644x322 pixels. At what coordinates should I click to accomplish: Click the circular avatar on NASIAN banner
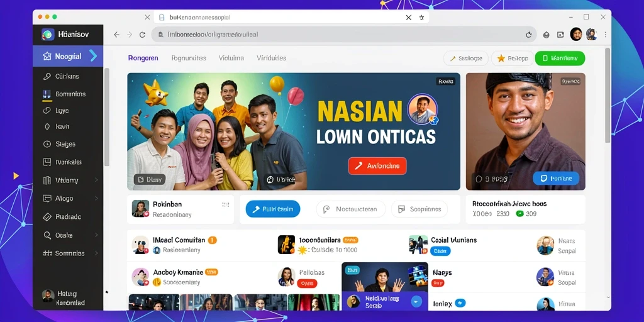(422, 109)
